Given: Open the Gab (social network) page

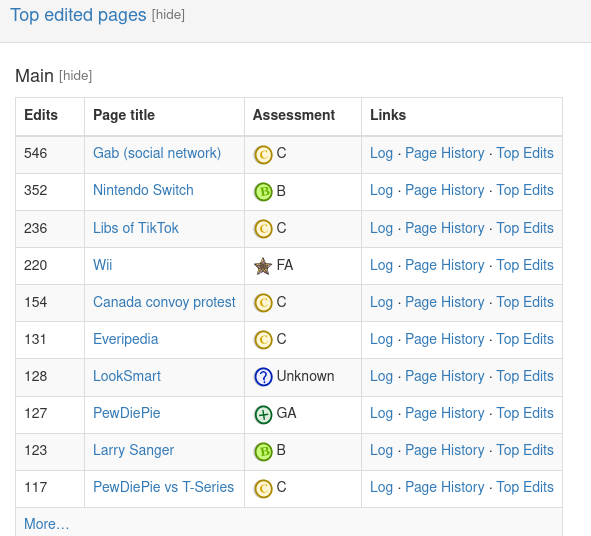Looking at the screenshot, I should [x=157, y=153].
